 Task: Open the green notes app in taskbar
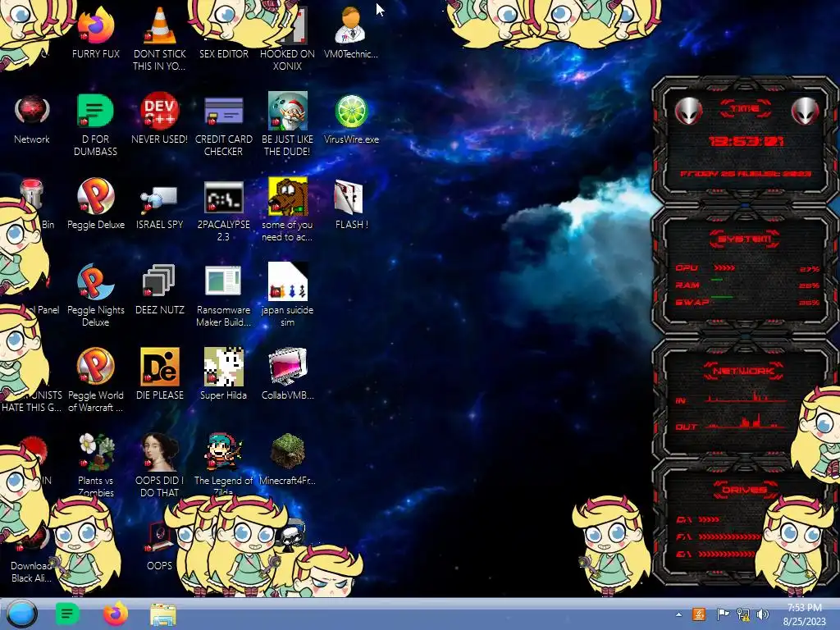pos(67,614)
